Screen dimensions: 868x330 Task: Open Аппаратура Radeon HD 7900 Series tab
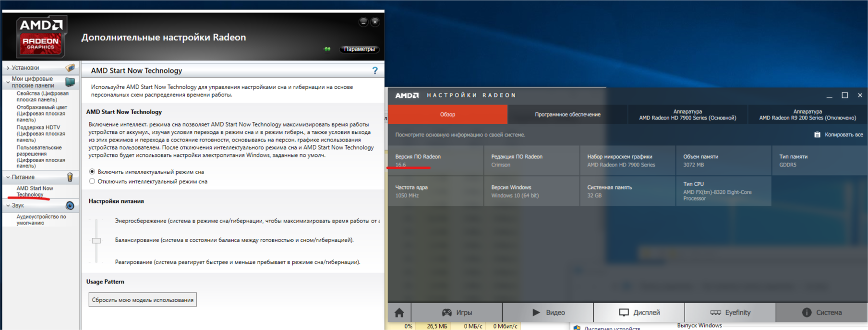(687, 115)
